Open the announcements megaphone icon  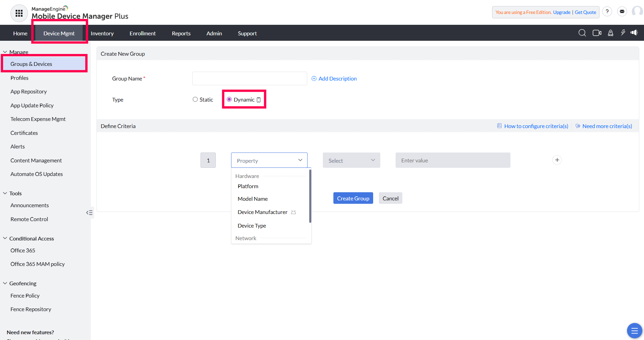tap(634, 33)
